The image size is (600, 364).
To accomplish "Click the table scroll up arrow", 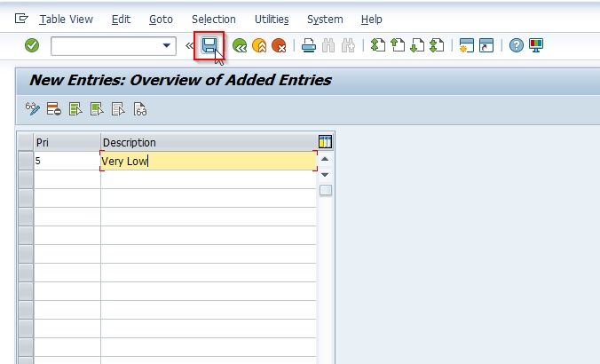I will [325, 159].
